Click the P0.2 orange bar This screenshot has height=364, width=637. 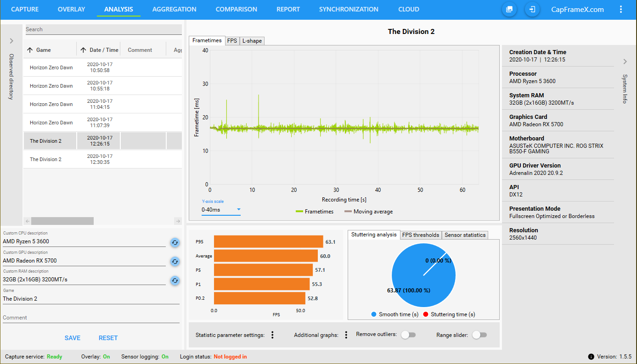[259, 298]
